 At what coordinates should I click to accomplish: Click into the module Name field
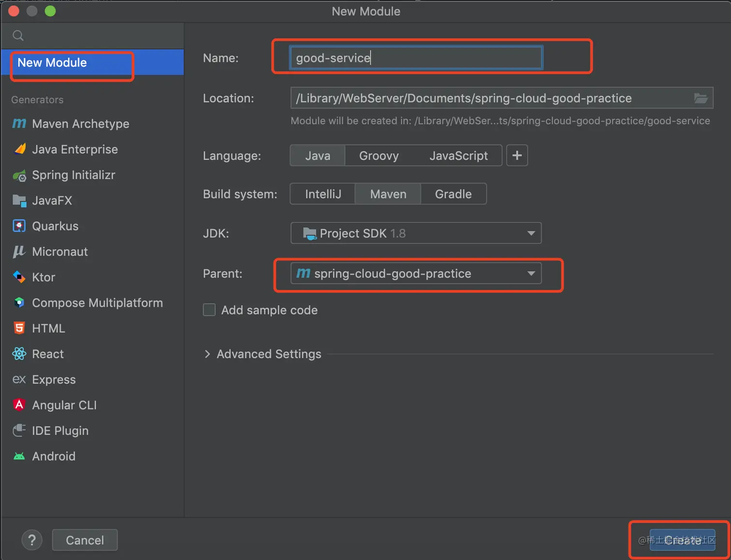click(416, 58)
